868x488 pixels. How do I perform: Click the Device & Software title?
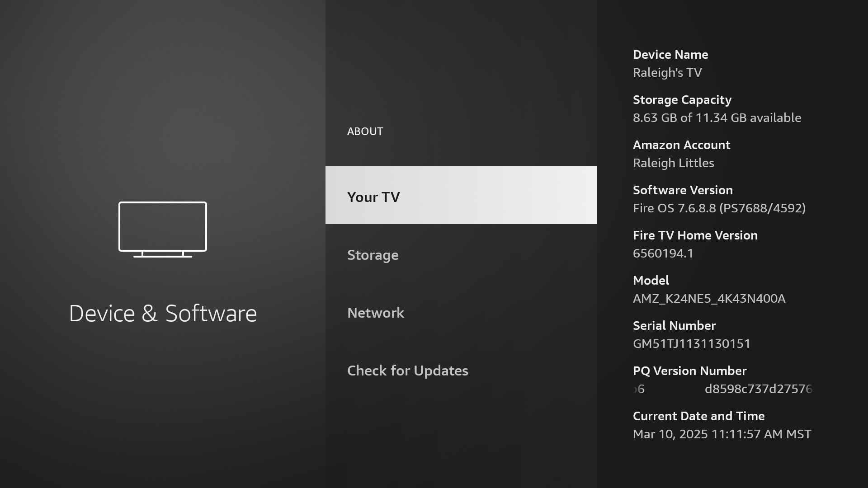[163, 313]
